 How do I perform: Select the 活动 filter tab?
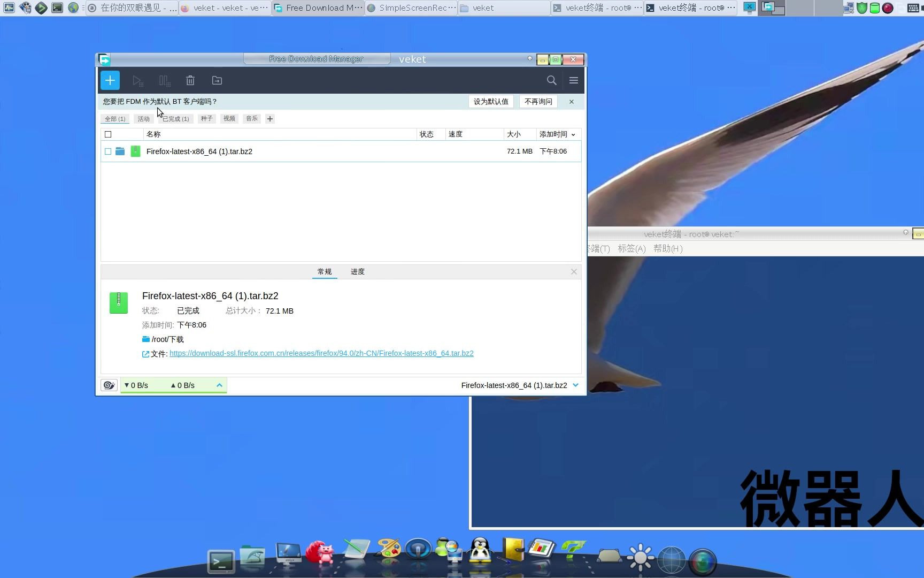click(x=144, y=119)
